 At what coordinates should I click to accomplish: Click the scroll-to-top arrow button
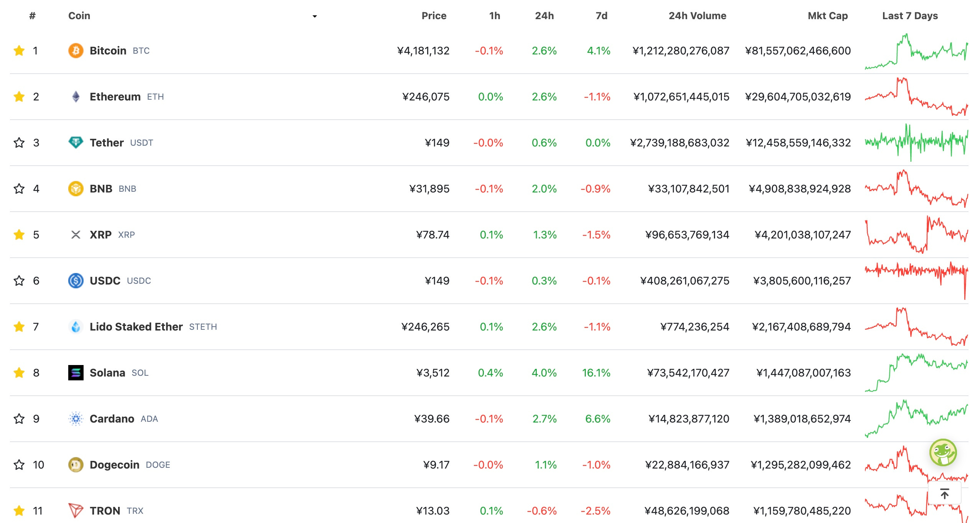click(x=945, y=494)
